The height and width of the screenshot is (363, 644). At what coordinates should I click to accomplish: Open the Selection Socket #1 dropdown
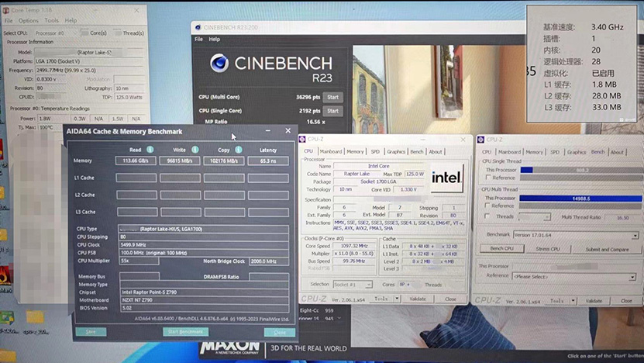click(x=353, y=285)
